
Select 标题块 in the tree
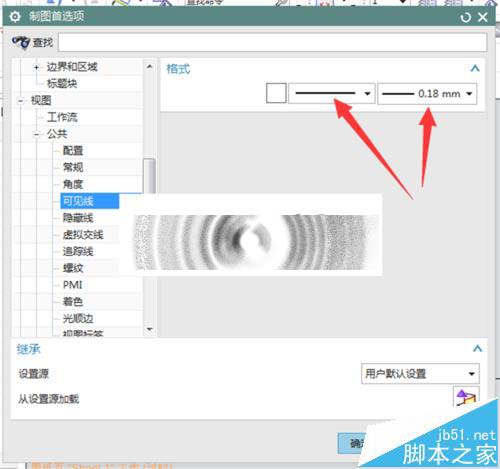[62, 83]
